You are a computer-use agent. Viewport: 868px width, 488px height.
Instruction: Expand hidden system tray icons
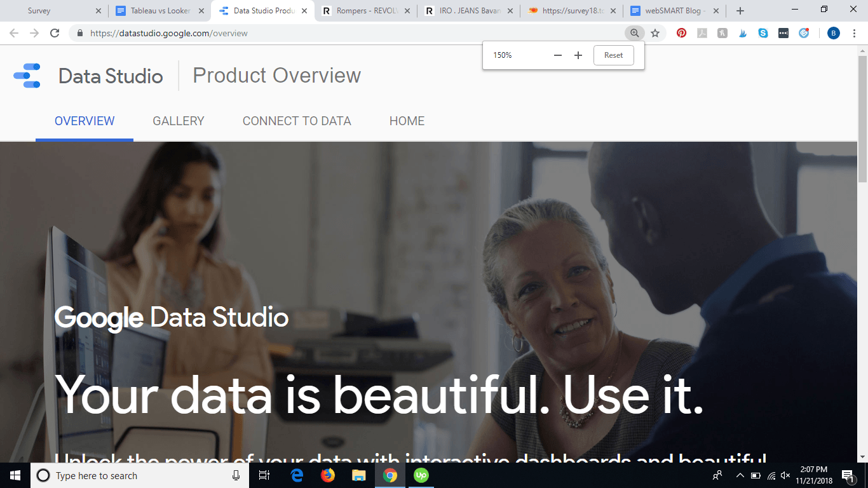[x=740, y=475]
